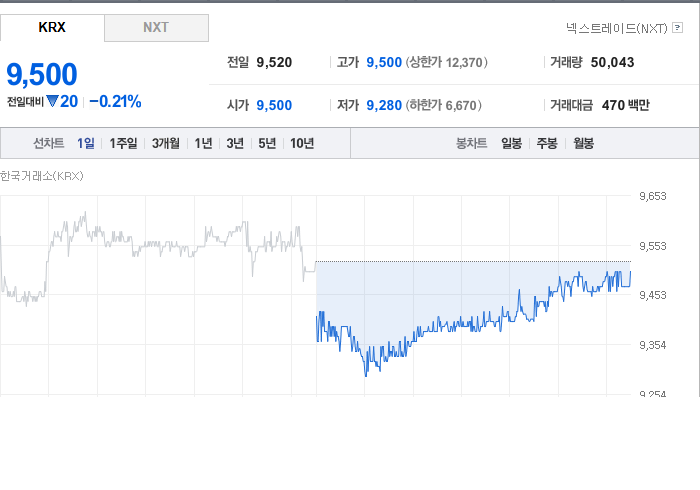Screen dimensions: 700x490
Task: Show the 주봉 weekly candle chart
Action: point(547,143)
